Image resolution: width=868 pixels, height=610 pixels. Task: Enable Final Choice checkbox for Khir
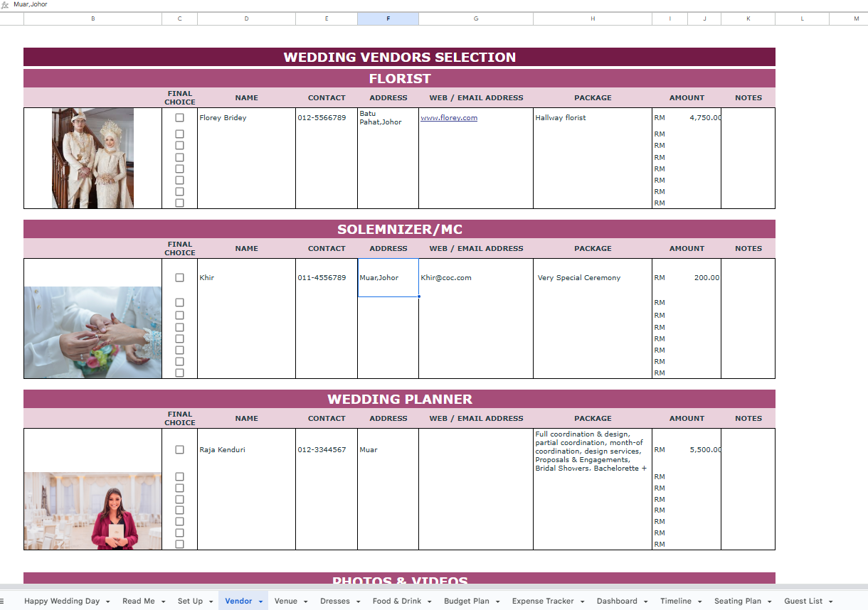point(179,278)
